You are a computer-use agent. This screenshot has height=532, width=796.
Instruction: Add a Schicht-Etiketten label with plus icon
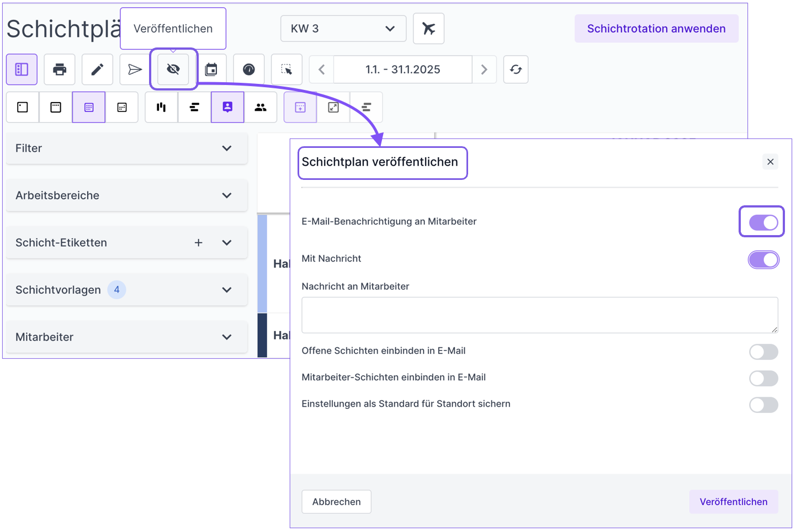click(199, 243)
